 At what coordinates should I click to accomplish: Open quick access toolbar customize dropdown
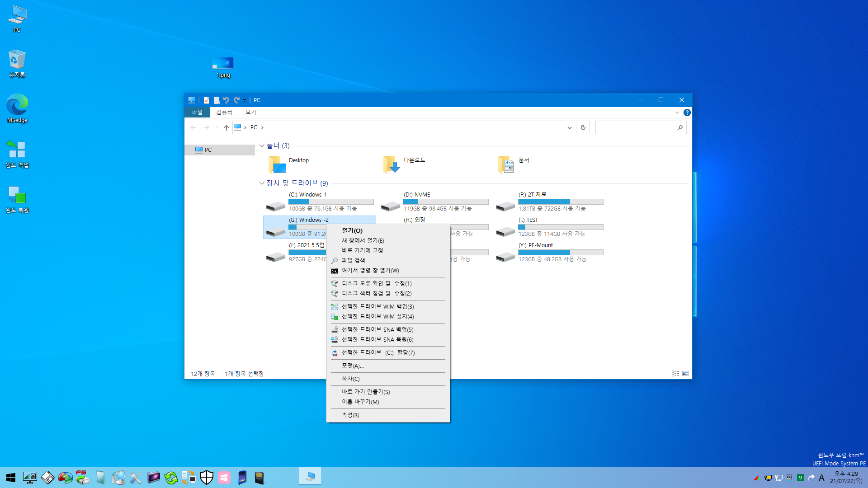245,100
